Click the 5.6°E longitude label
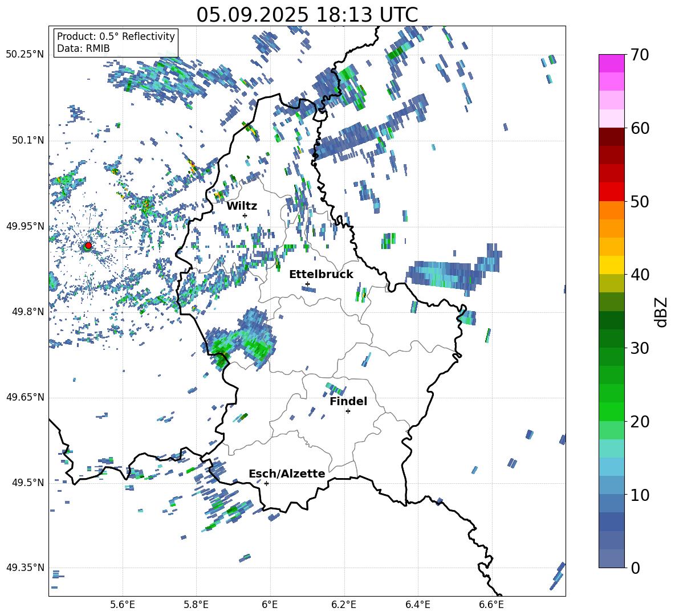 click(123, 605)
